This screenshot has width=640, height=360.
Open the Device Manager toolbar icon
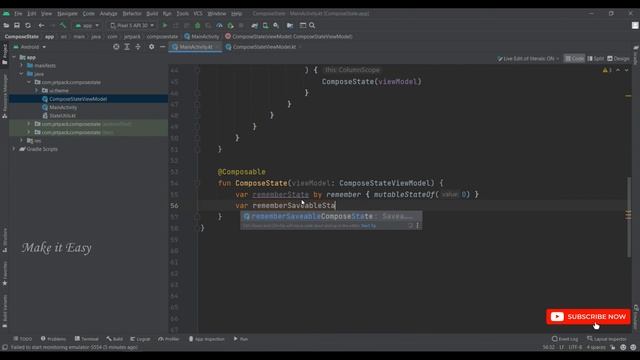[265, 25]
